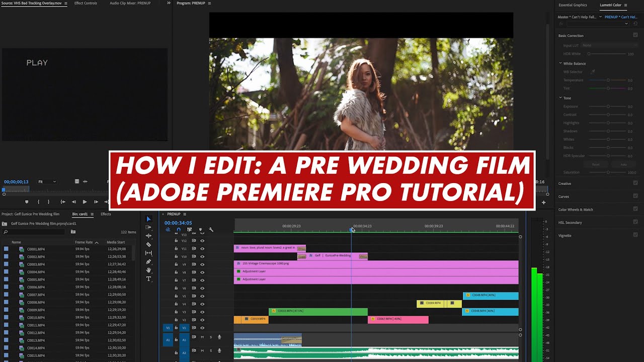Toggle visibility eye of track V9
The width and height of the screenshot is (644, 362).
pyautogui.click(x=202, y=264)
